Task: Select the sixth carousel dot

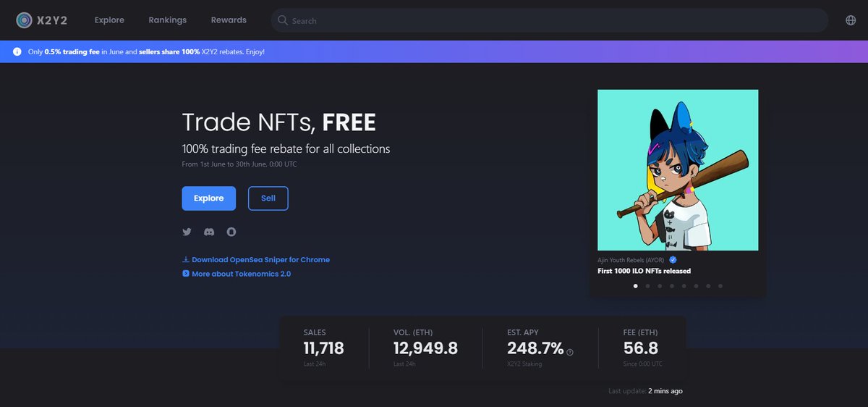Action: coord(697,286)
